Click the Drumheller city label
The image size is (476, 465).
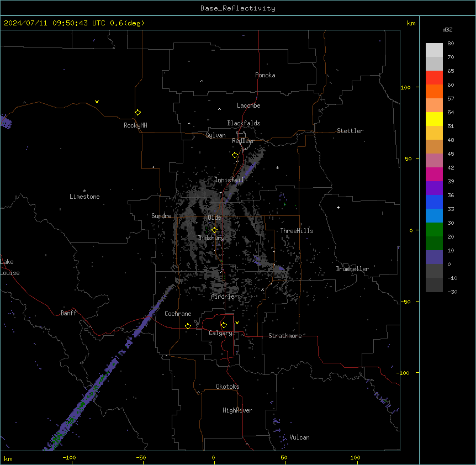pyautogui.click(x=352, y=269)
